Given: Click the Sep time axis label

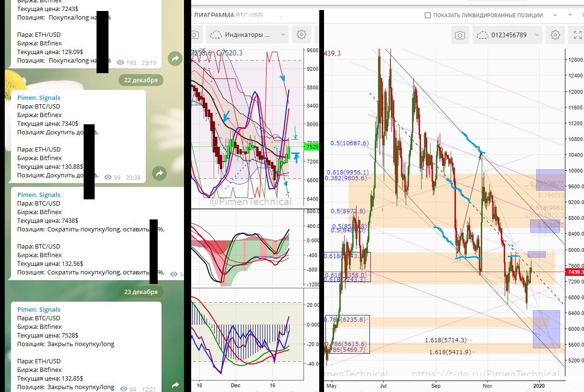Looking at the screenshot, I should [x=436, y=385].
